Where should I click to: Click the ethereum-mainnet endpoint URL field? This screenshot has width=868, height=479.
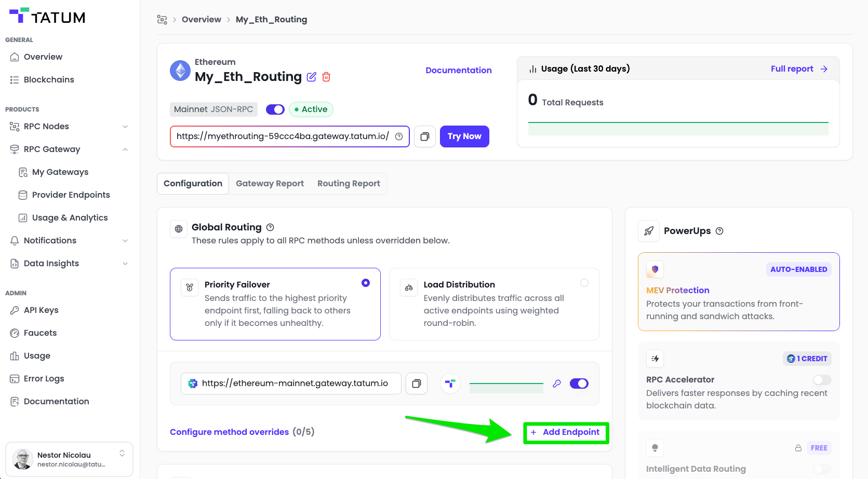(291, 384)
